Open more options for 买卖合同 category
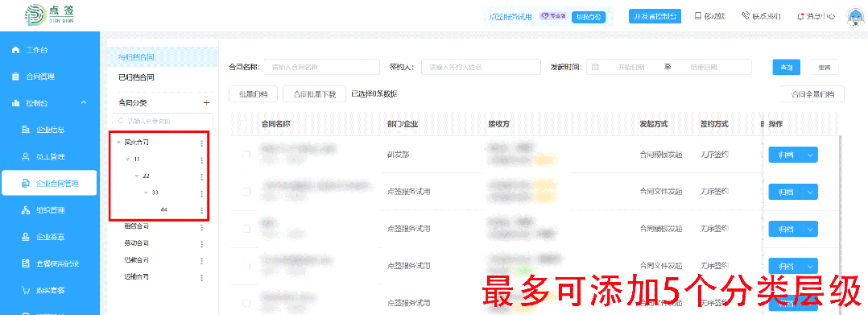Screen dimensions: 868x315 (201, 143)
